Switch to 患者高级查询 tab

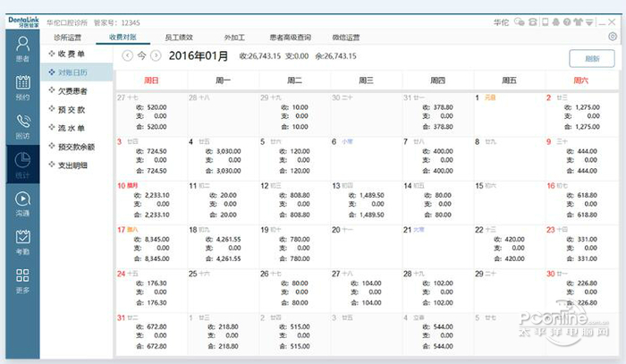(291, 38)
